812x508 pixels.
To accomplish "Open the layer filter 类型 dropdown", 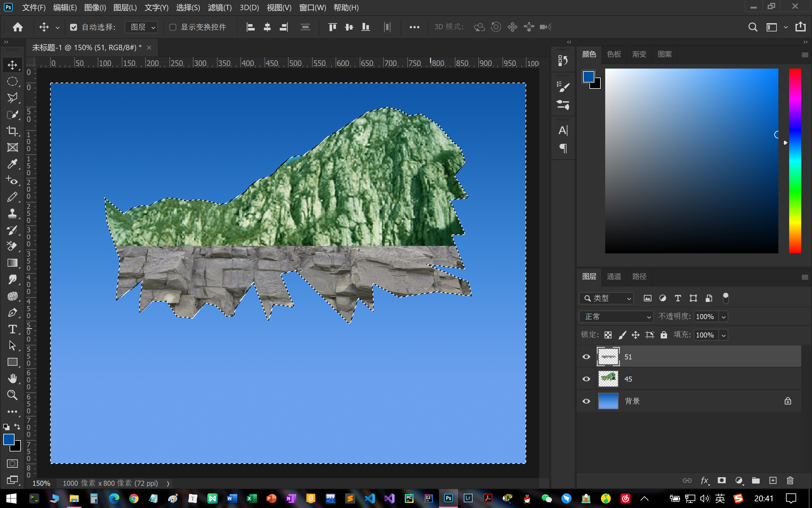I will click(606, 298).
